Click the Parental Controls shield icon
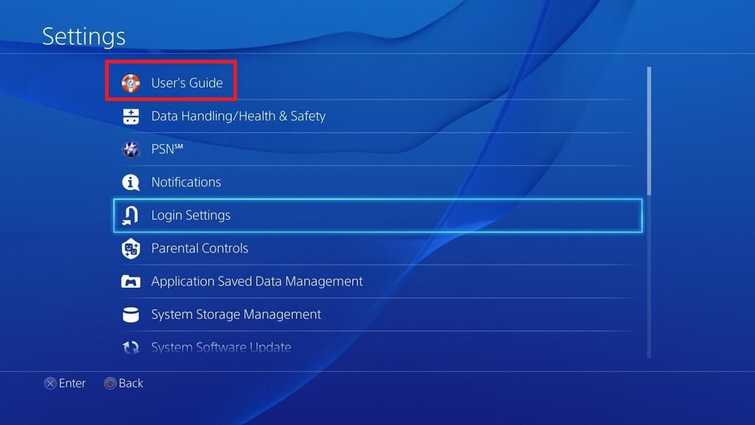The image size is (755, 425). coord(130,248)
